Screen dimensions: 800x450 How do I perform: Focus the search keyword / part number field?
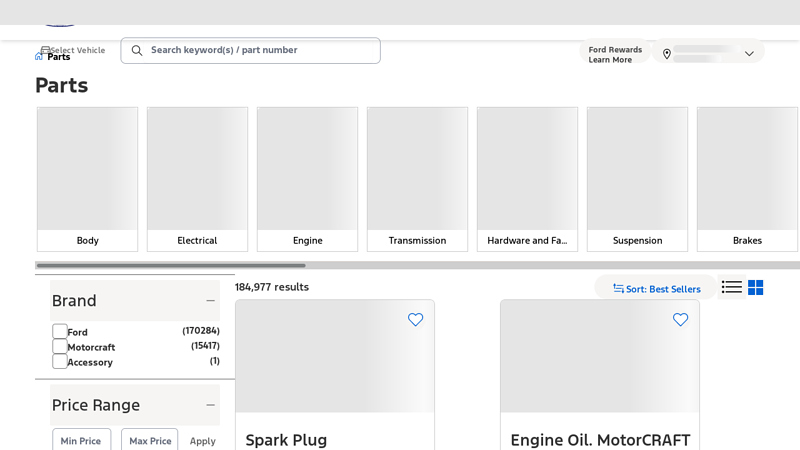click(x=251, y=51)
